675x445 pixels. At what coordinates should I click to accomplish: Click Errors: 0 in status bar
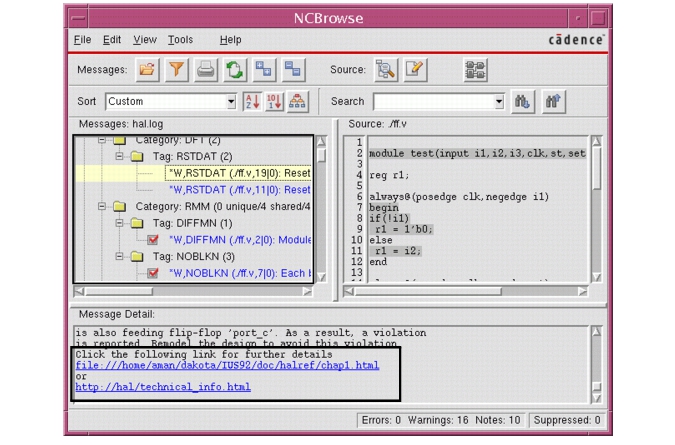click(381, 420)
